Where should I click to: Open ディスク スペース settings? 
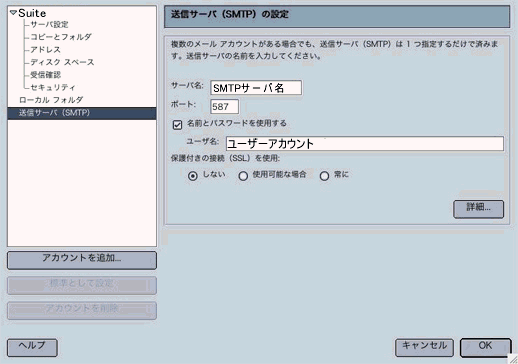[x=62, y=62]
